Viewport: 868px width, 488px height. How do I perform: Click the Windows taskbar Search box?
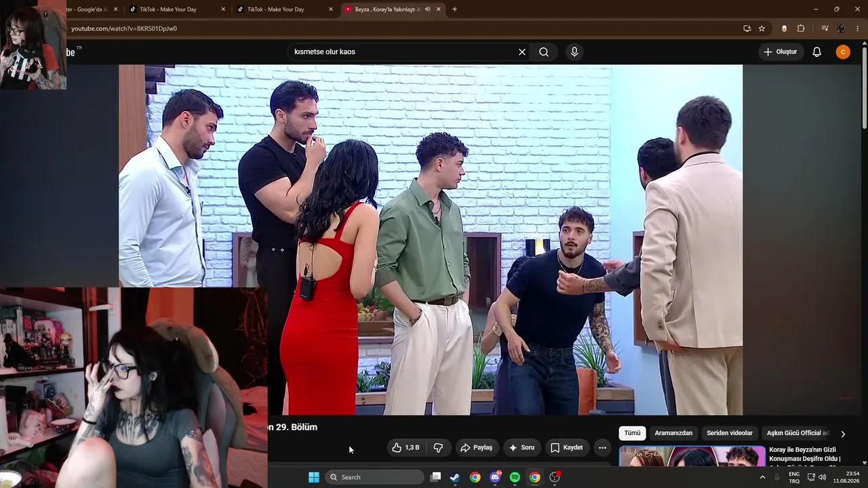pos(374,477)
